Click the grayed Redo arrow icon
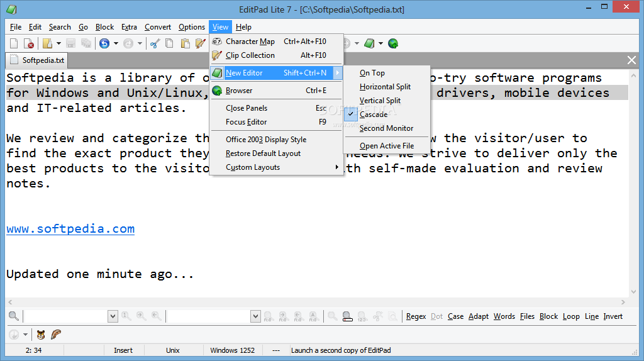 [x=128, y=43]
